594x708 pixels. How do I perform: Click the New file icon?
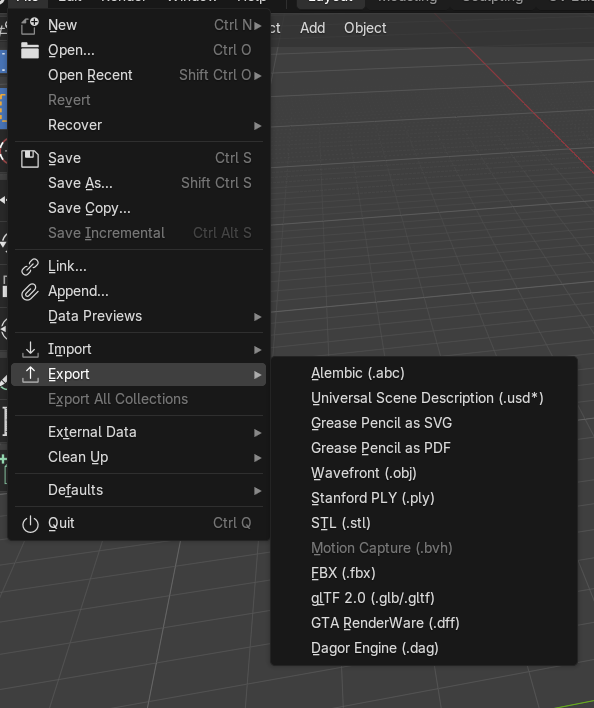click(30, 26)
